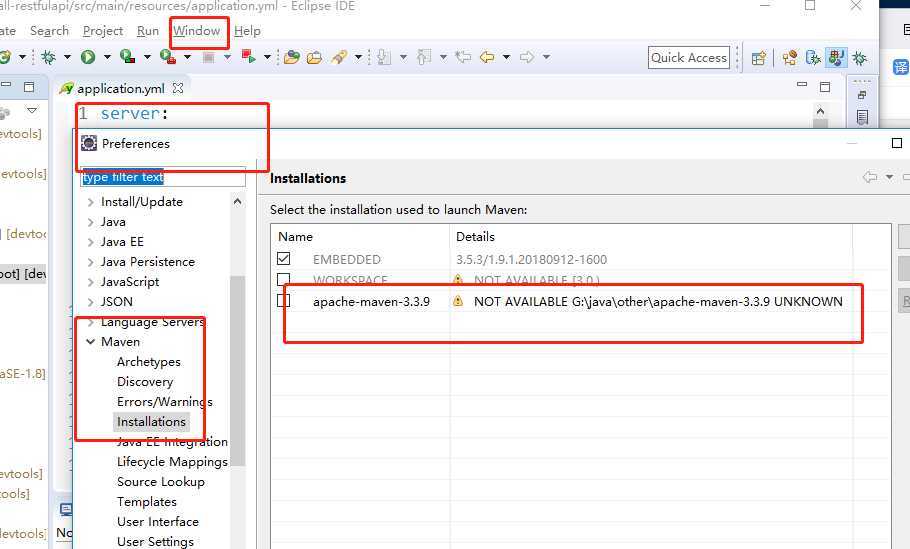Screen dimensions: 910x549
Task: Open the Project menu
Action: pyautogui.click(x=103, y=31)
